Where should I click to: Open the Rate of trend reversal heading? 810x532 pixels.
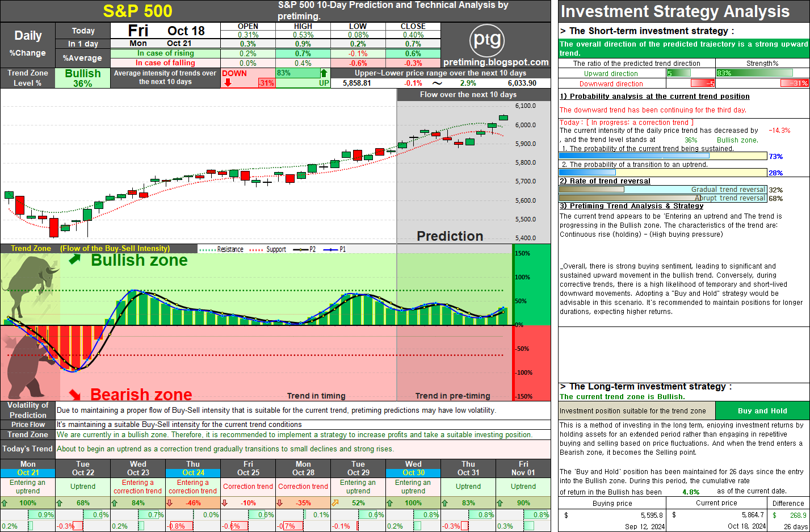(605, 181)
